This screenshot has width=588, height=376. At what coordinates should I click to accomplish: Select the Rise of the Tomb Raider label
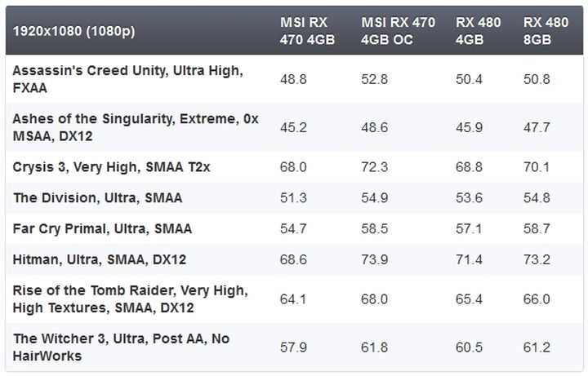pyautogui.click(x=130, y=299)
